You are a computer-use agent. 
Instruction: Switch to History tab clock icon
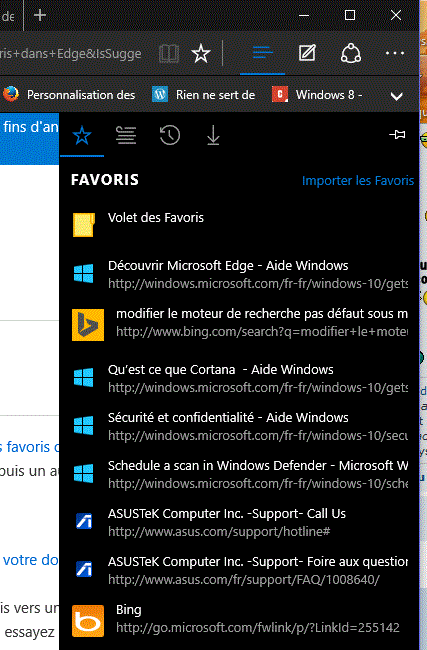(170, 136)
